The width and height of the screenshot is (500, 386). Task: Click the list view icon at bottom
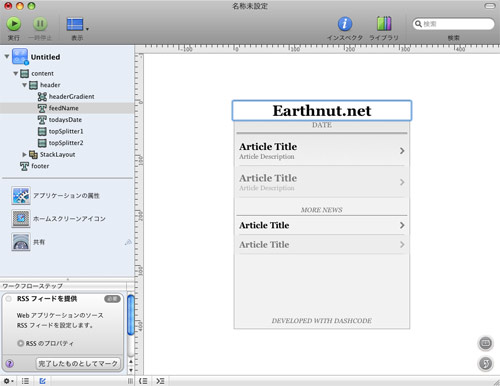pyautogui.click(x=25, y=381)
